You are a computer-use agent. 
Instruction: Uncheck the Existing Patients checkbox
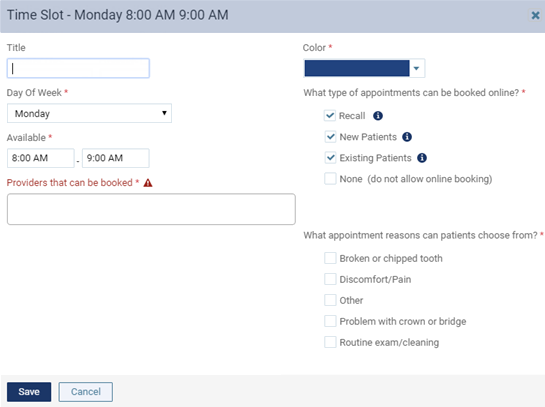click(x=330, y=157)
